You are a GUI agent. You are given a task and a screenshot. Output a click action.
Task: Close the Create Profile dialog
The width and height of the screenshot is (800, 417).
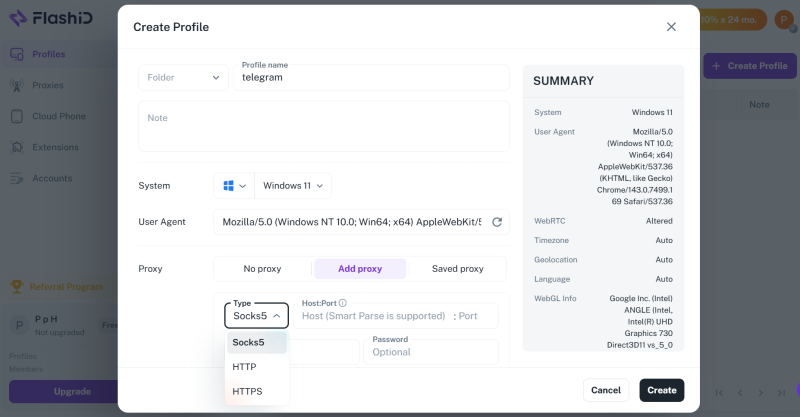point(671,27)
